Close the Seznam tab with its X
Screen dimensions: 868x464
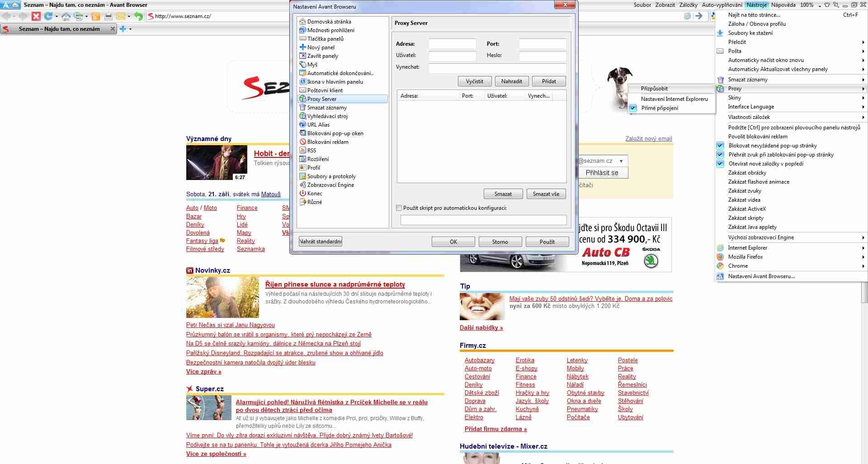tap(113, 29)
